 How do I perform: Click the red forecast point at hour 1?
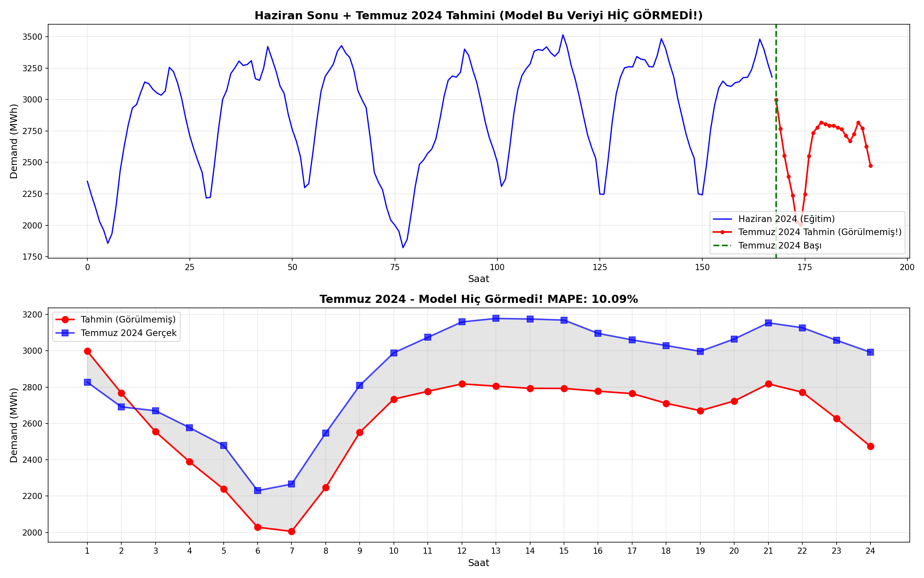(87, 351)
